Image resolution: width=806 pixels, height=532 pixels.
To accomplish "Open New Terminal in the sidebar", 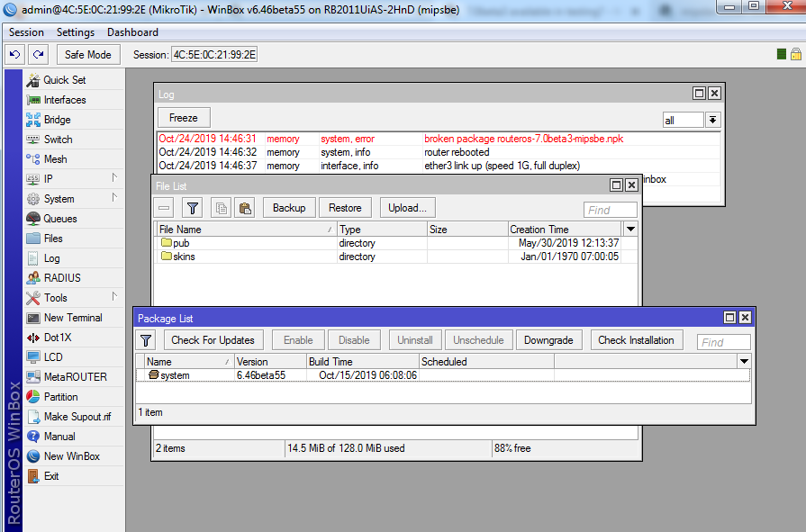I will (75, 318).
